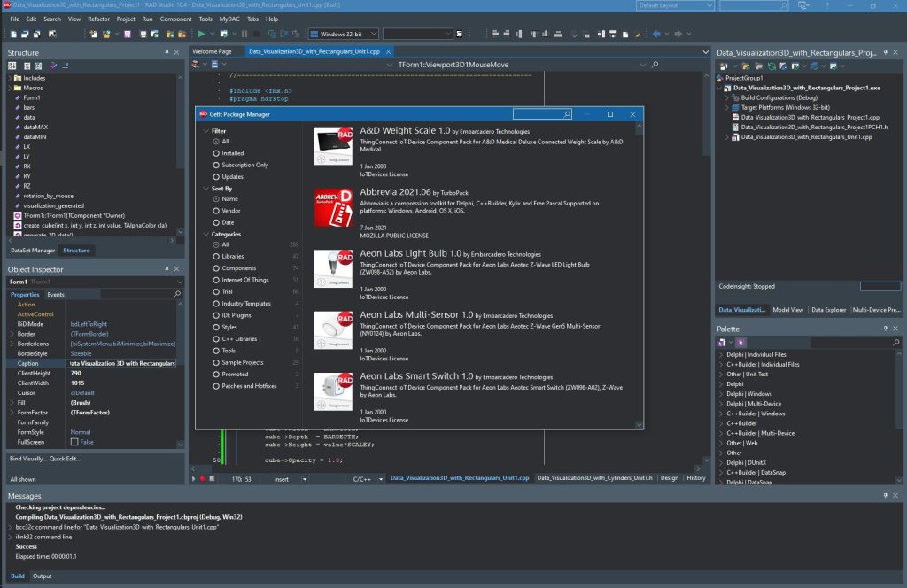Screen dimensions: 907x588
Task: Close the Unit1.cpp editor tab
Action: pos(388,51)
